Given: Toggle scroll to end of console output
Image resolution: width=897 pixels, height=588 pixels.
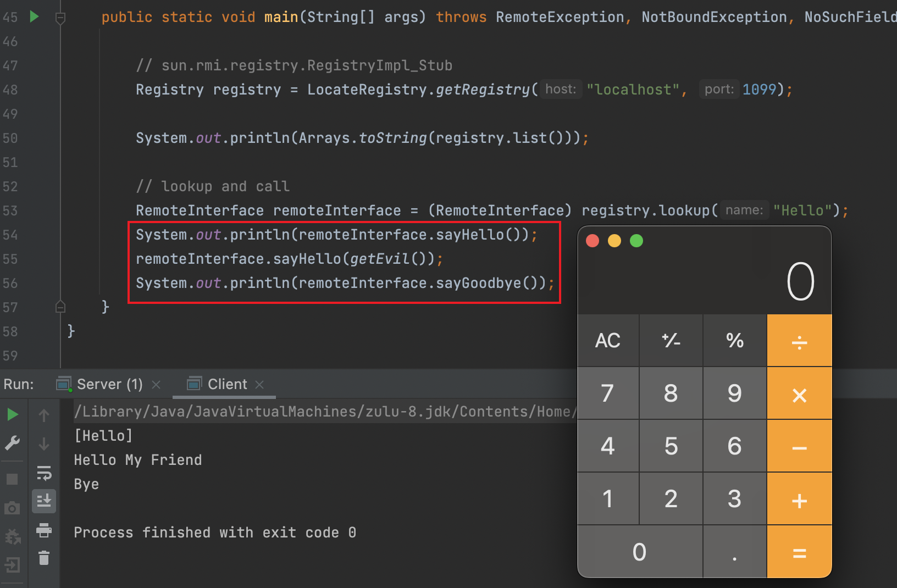Looking at the screenshot, I should click(x=44, y=501).
